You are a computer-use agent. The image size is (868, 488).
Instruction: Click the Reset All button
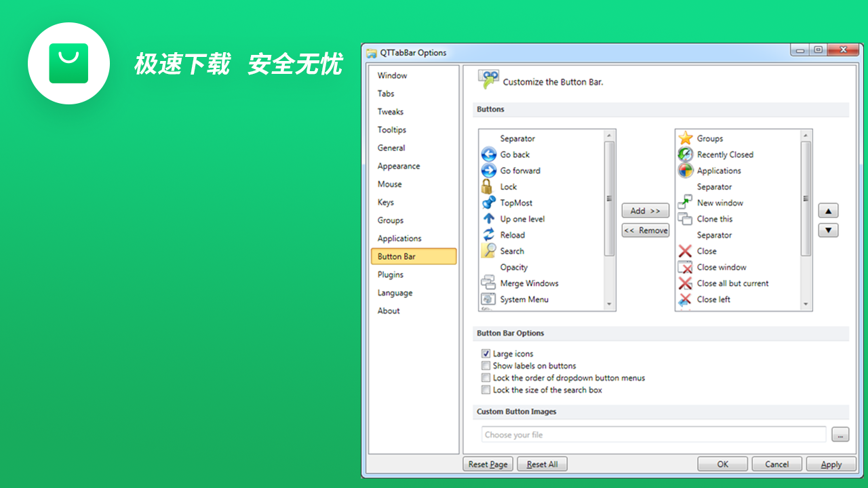click(x=542, y=464)
